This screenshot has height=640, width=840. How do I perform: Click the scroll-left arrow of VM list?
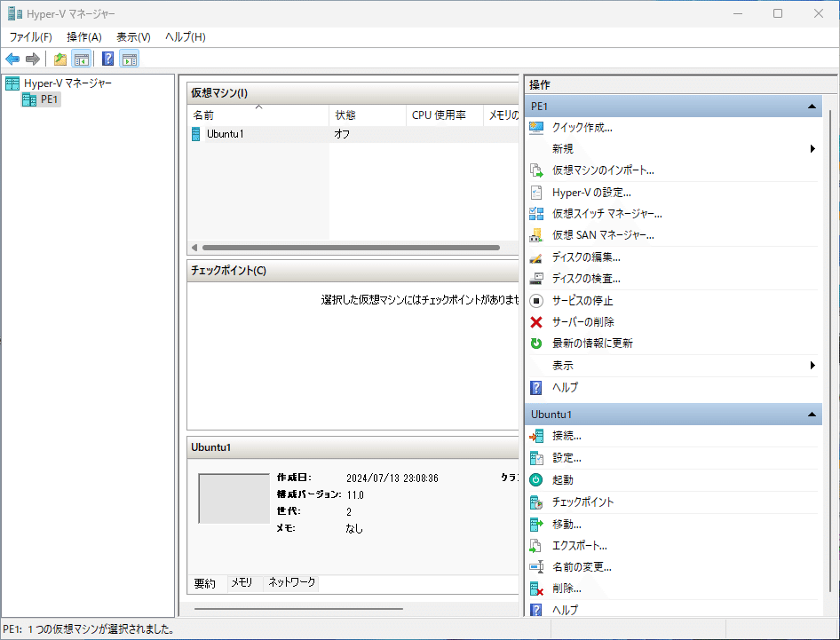194,248
